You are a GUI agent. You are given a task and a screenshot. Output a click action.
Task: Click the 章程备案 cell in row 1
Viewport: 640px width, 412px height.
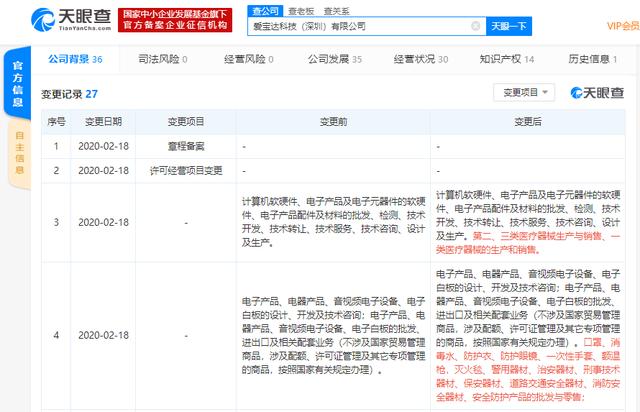point(186,146)
